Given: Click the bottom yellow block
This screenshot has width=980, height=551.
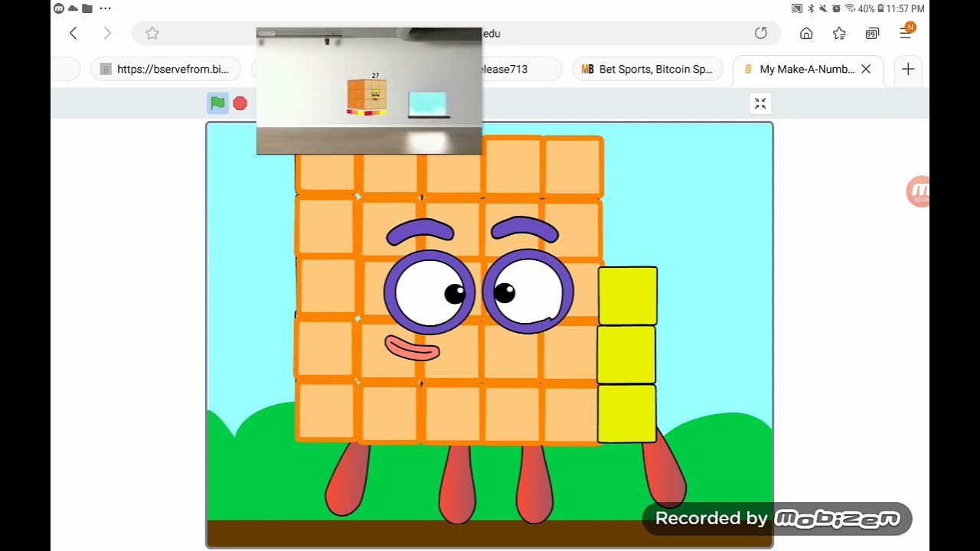Looking at the screenshot, I should (627, 413).
